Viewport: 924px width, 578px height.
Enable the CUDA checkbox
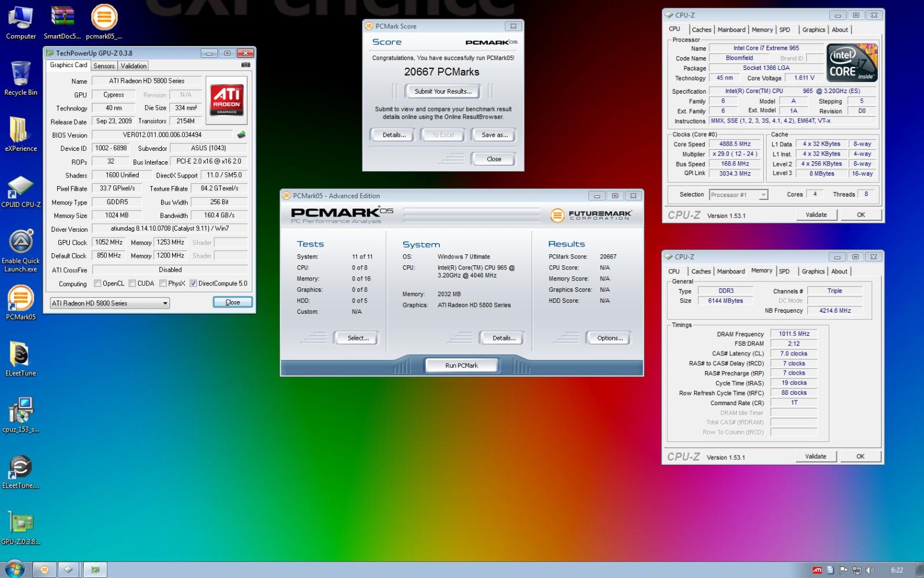click(x=132, y=283)
